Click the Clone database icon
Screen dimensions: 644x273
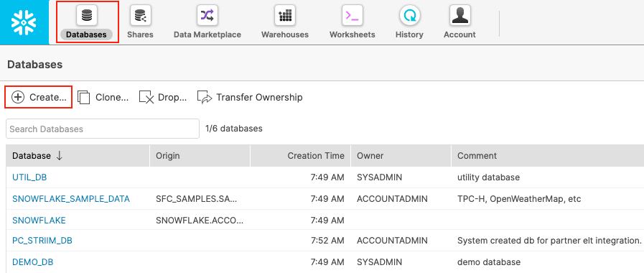83,97
